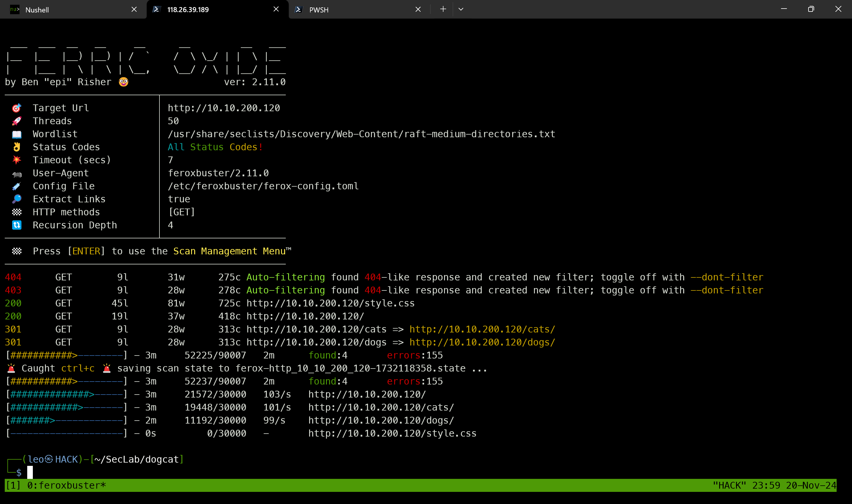The image size is (852, 504).
Task: Click the Nushell tab icon
Action: tap(14, 9)
